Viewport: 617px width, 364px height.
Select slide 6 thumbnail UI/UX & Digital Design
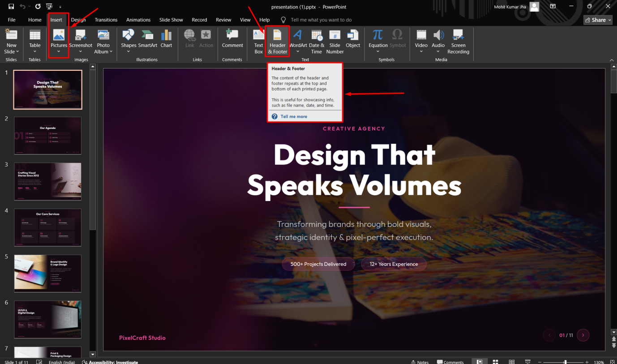pos(48,320)
